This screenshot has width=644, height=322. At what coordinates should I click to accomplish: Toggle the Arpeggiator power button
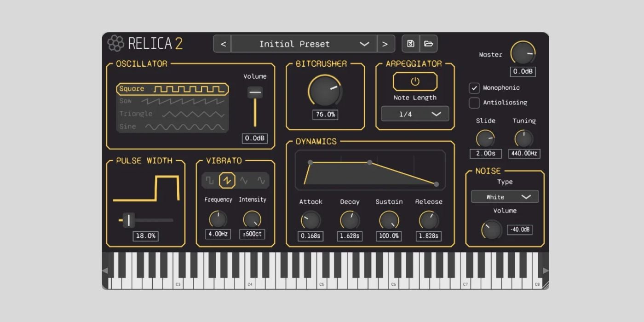[x=415, y=81]
